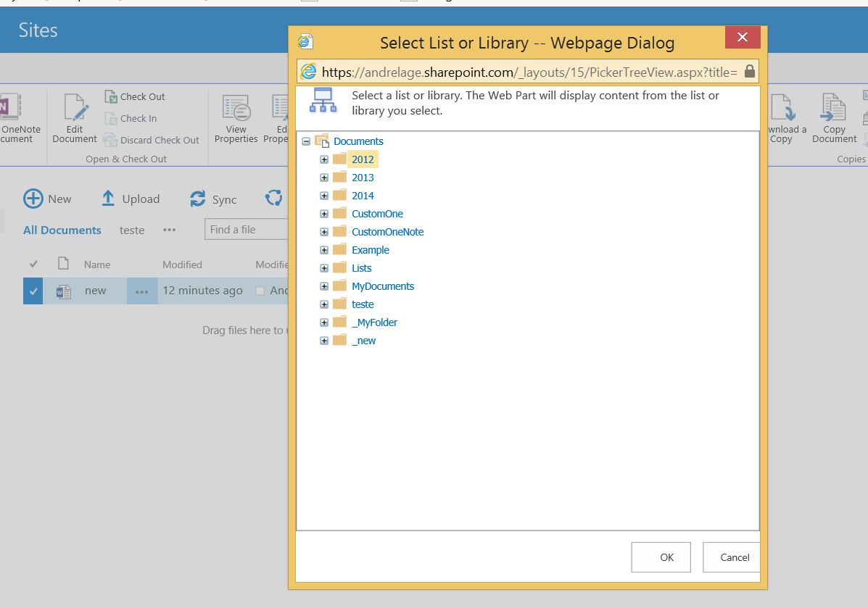The image size is (868, 608).
Task: Toggle the checkbox selecting the new document
Action: coord(32,290)
